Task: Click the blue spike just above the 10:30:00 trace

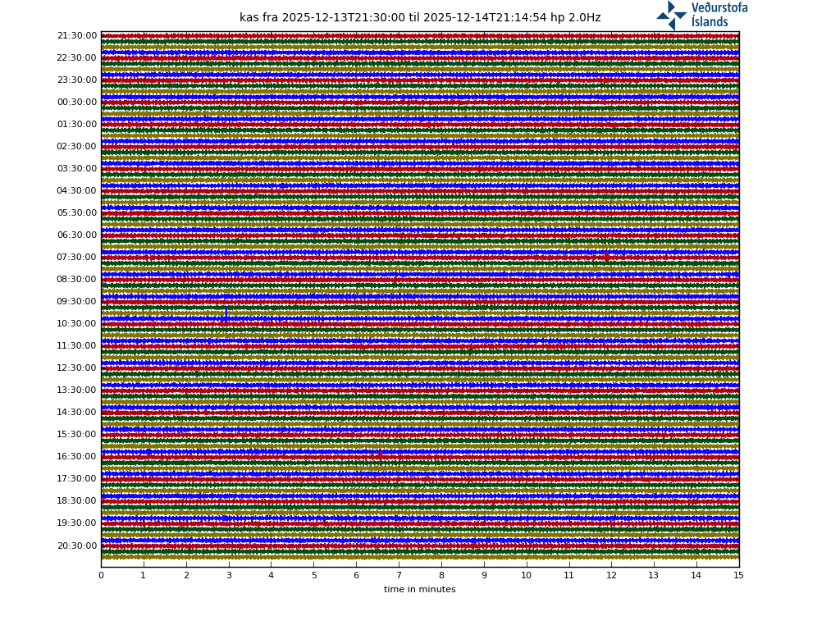Action: (x=226, y=315)
